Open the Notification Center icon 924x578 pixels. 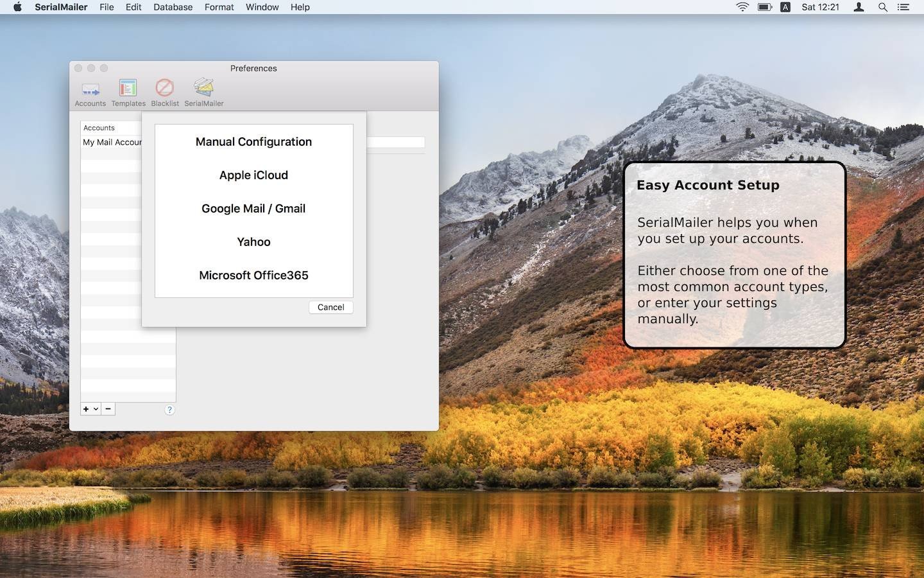tap(903, 7)
